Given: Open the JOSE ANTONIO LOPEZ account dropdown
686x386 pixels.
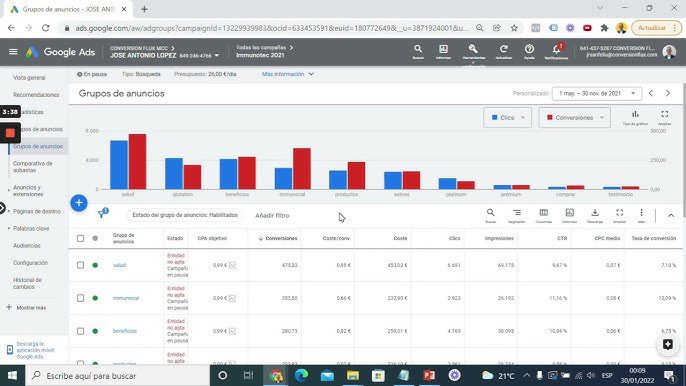Looking at the screenshot, I should pos(164,56).
